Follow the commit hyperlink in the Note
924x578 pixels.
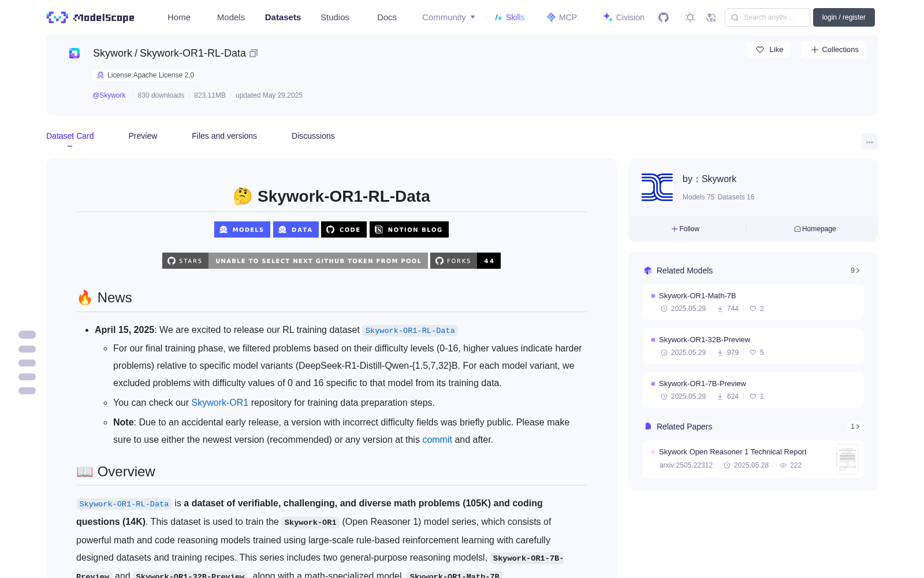(437, 440)
